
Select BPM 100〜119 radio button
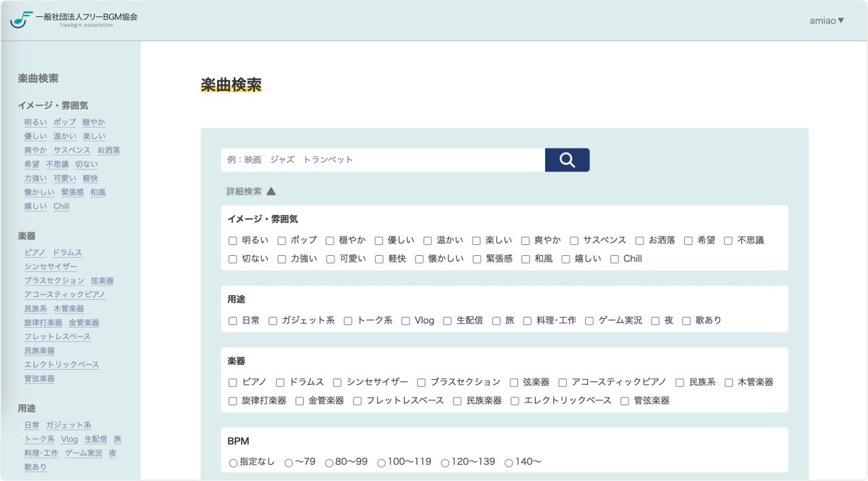[x=381, y=463]
